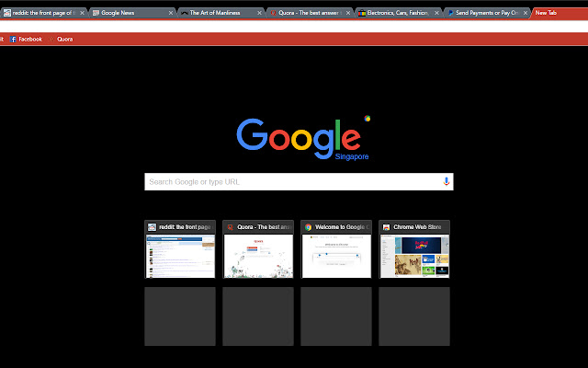Close the reddit front page tab

coord(82,13)
